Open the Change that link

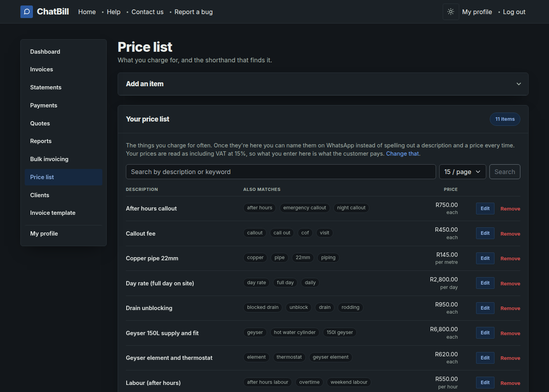(x=402, y=154)
